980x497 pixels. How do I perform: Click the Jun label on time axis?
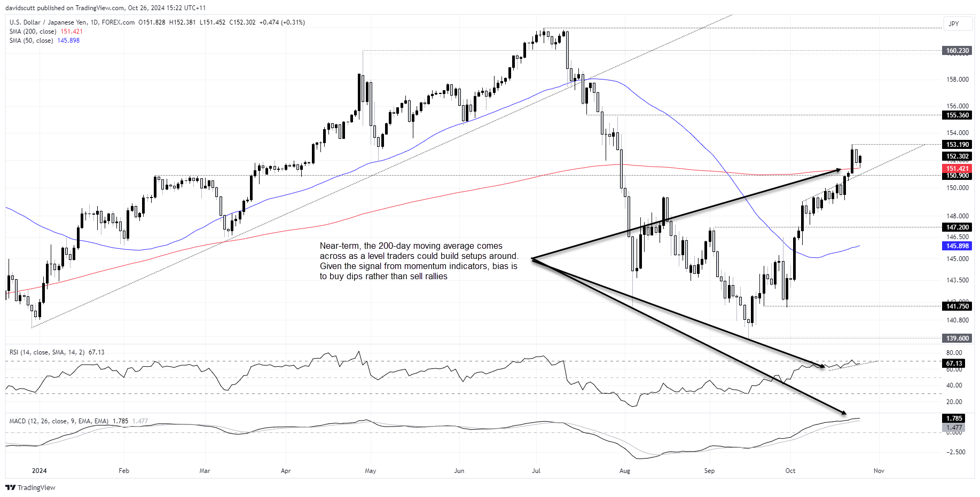[459, 471]
